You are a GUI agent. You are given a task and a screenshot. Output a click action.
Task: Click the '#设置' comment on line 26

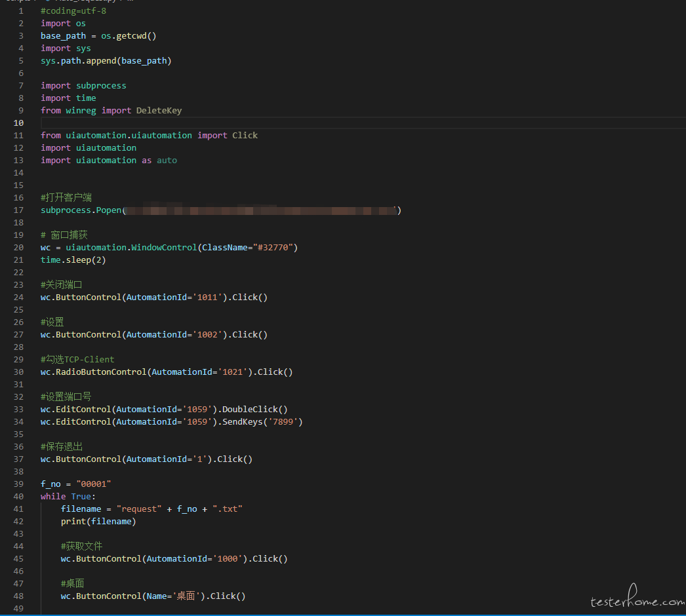point(52,322)
